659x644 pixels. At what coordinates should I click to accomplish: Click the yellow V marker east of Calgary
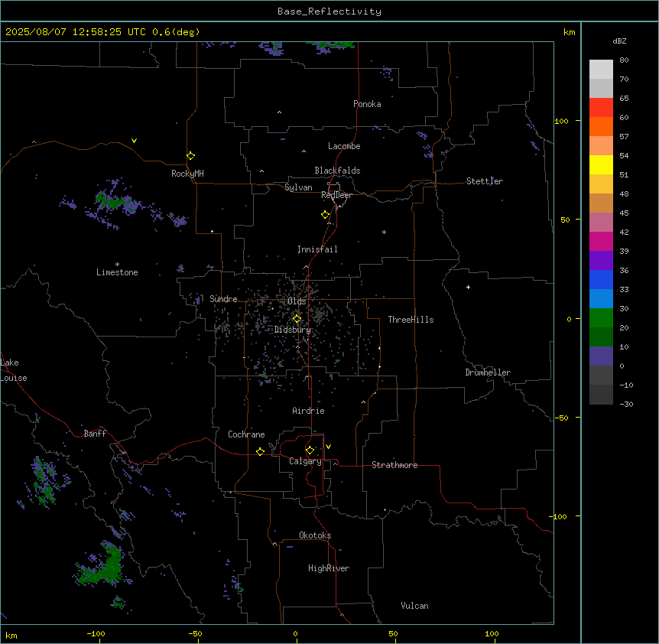(x=328, y=447)
